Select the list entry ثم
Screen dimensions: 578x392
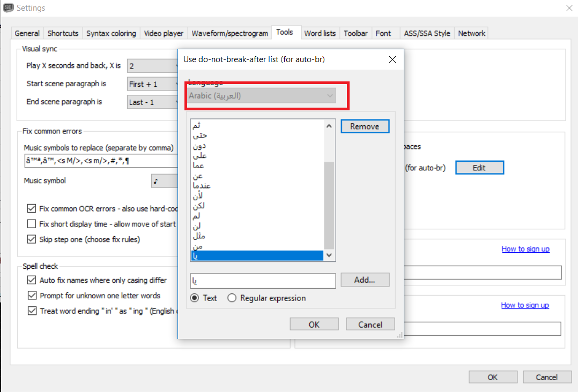click(257, 125)
